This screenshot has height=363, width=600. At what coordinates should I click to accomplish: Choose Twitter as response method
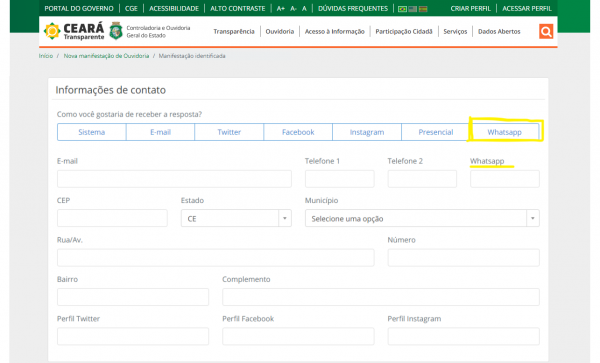click(x=229, y=132)
